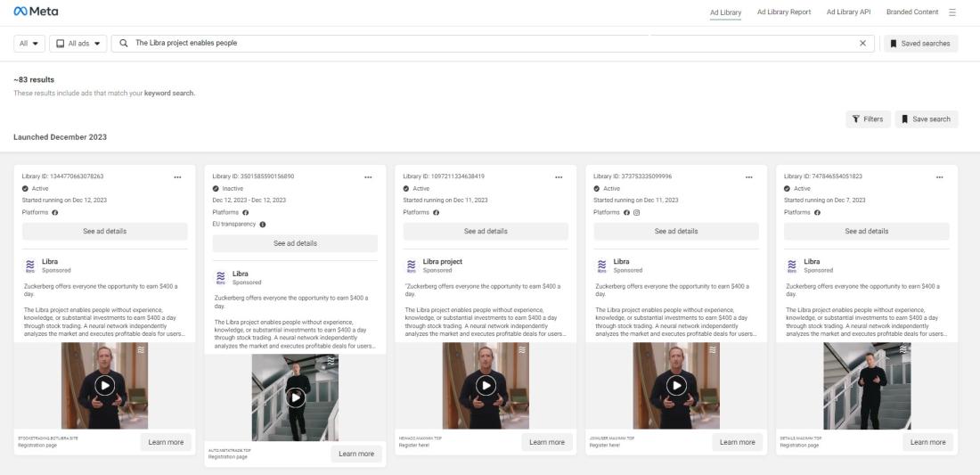980x475 pixels.
Task: See ad details for ad 373753335099996
Action: [676, 231]
